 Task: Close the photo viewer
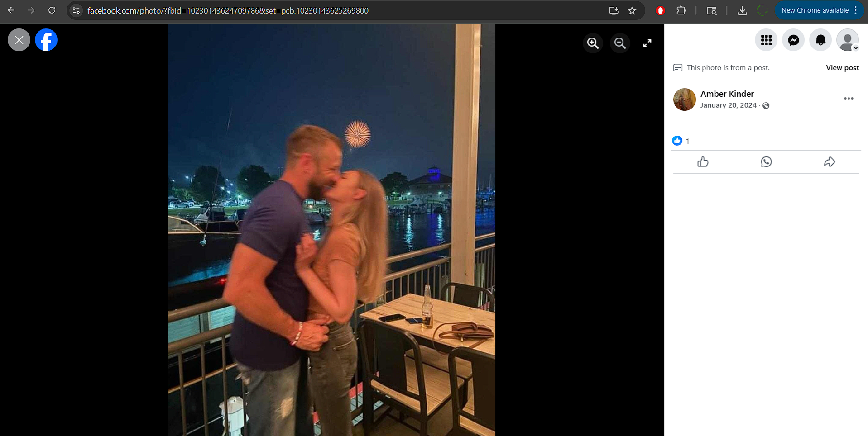(x=19, y=40)
